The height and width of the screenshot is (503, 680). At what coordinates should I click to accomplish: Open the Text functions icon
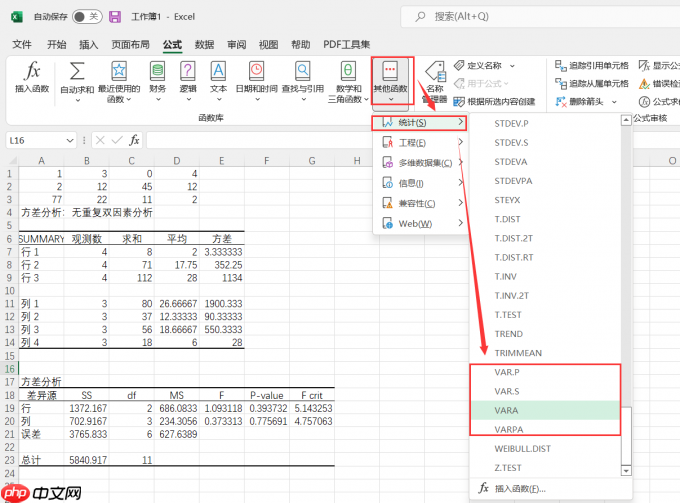218,71
